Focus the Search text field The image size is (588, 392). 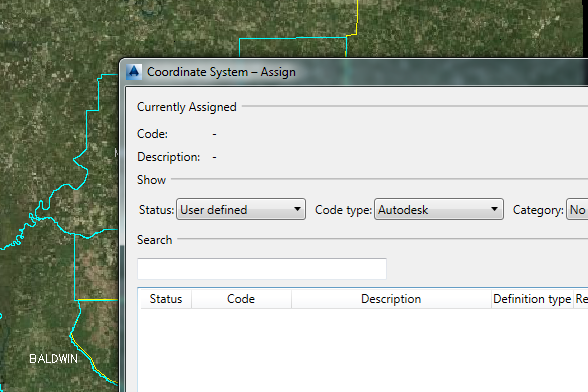click(262, 269)
